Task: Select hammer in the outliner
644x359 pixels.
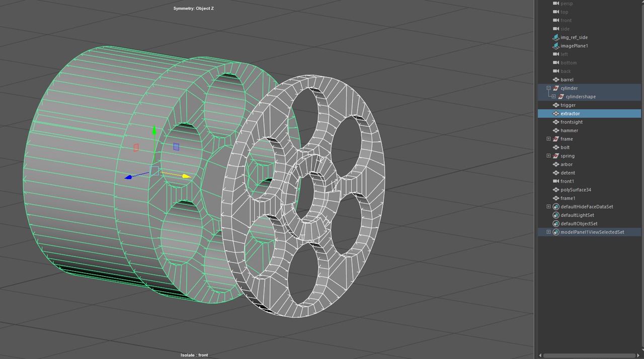Action: (569, 130)
